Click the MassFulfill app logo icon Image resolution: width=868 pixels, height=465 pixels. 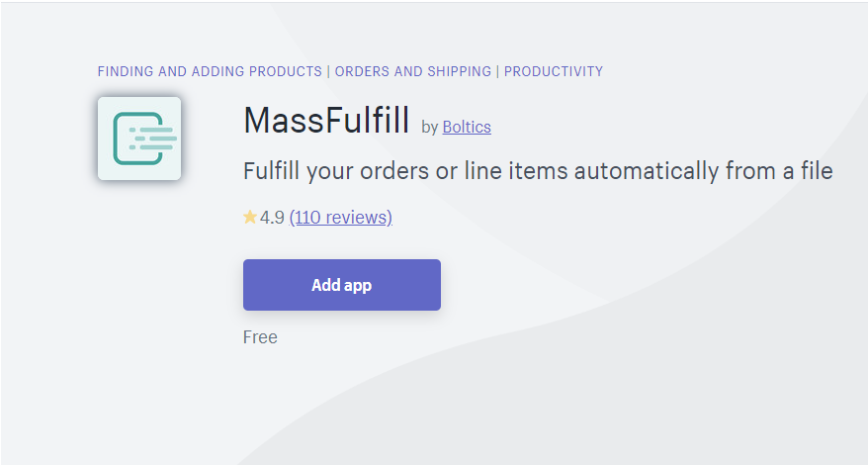[x=139, y=139]
